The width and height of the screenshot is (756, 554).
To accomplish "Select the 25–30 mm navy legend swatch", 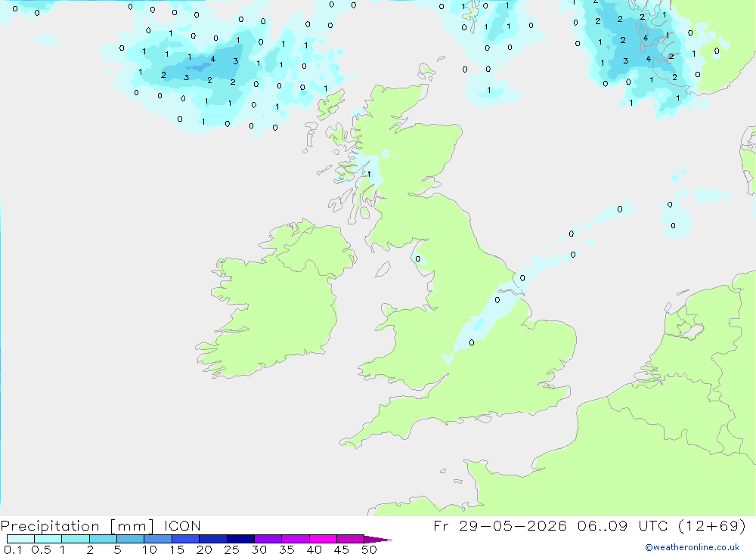I will tap(240, 539).
